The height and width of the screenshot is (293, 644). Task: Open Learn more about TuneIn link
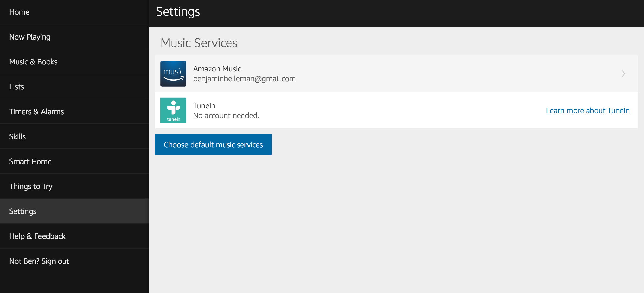click(x=588, y=110)
